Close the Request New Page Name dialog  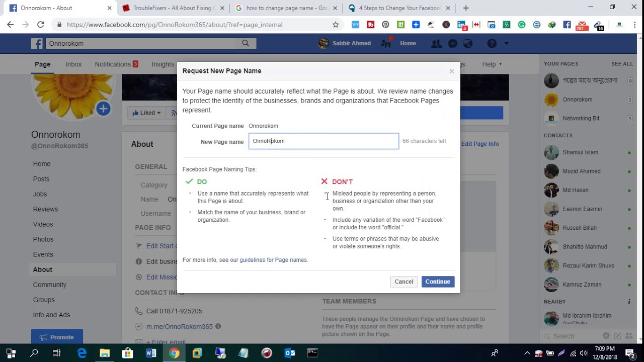(x=452, y=71)
